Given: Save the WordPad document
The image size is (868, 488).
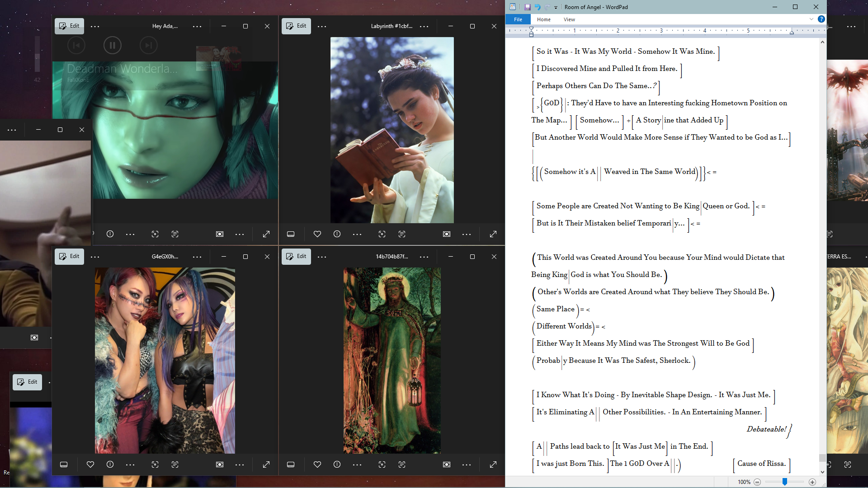Looking at the screenshot, I should (527, 7).
